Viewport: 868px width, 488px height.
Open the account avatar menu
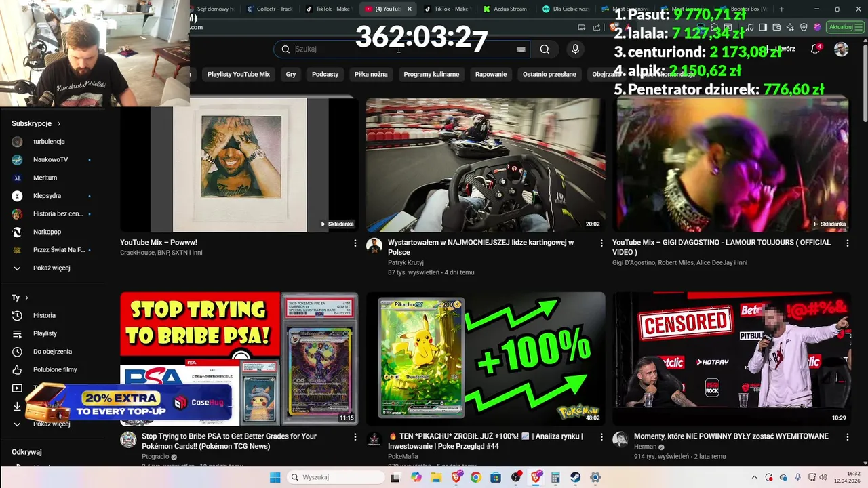(841, 49)
